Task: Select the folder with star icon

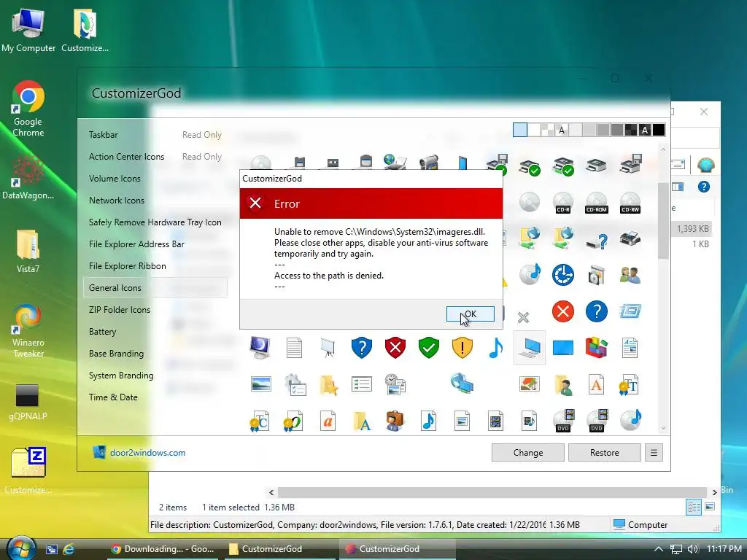Action: click(x=328, y=385)
